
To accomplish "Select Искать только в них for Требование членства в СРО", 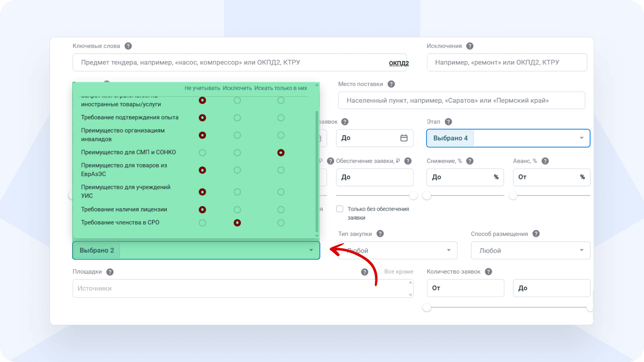I will (281, 223).
